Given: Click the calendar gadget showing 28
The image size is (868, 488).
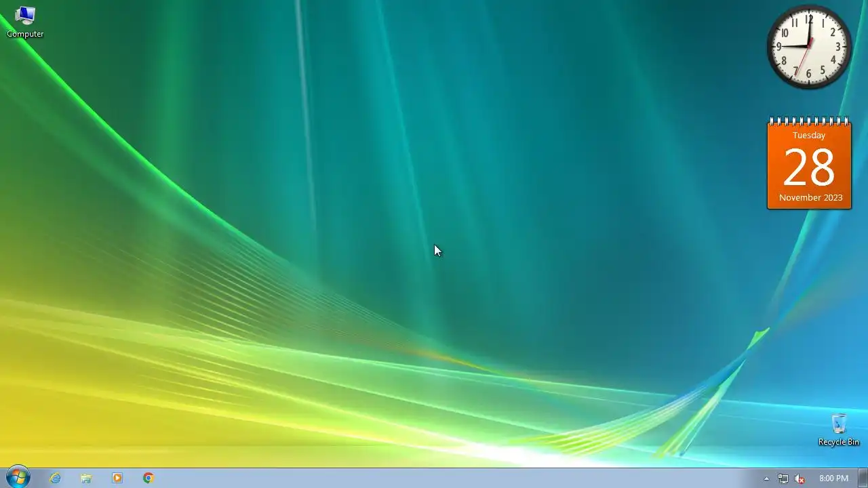Looking at the screenshot, I should pos(809,163).
